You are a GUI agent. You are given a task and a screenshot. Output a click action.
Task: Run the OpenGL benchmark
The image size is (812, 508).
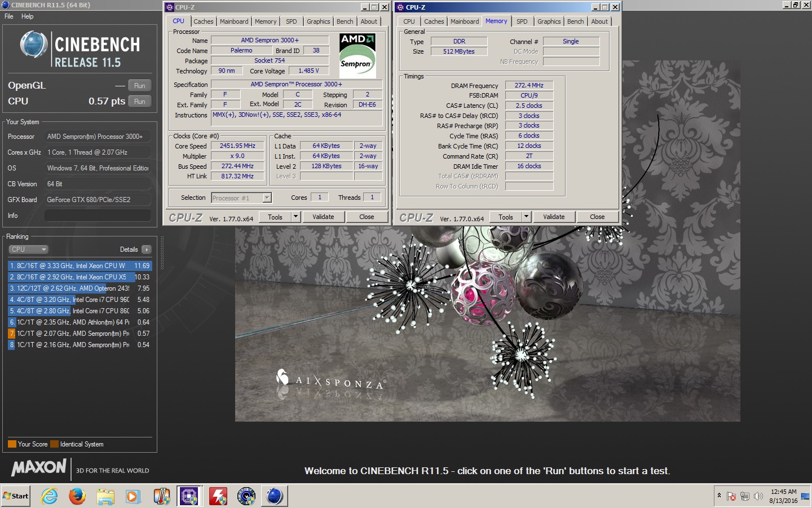click(140, 86)
